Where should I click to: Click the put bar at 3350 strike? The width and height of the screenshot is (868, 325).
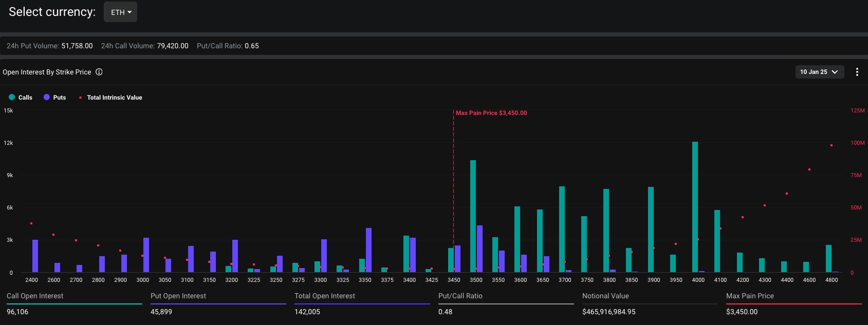pyautogui.click(x=368, y=250)
